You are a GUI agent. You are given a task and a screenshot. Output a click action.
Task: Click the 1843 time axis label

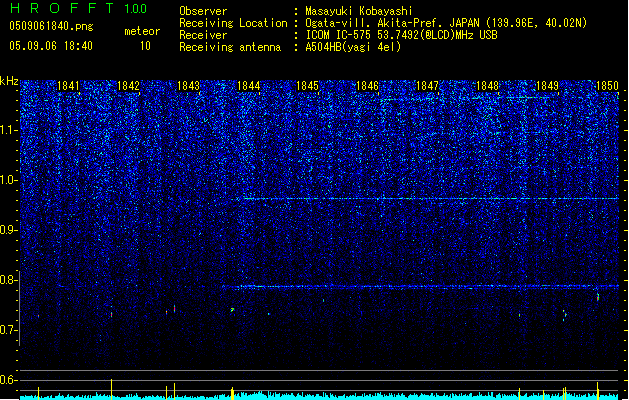pos(188,86)
